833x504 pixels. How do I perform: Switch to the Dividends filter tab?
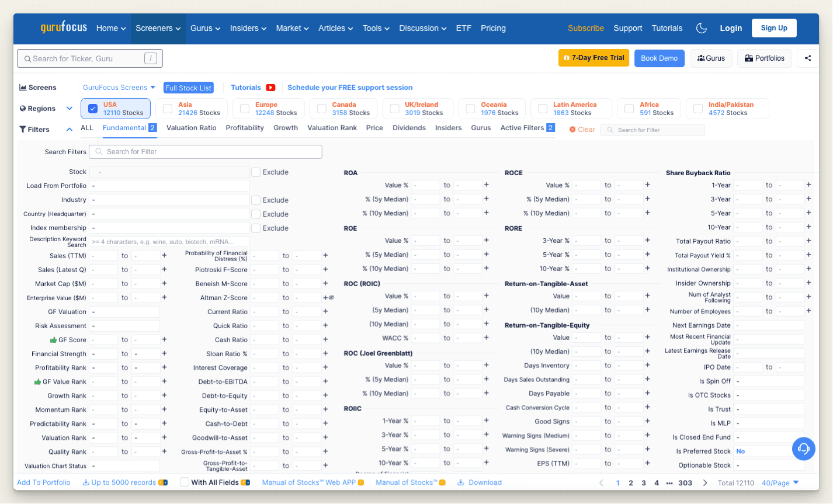coord(409,128)
